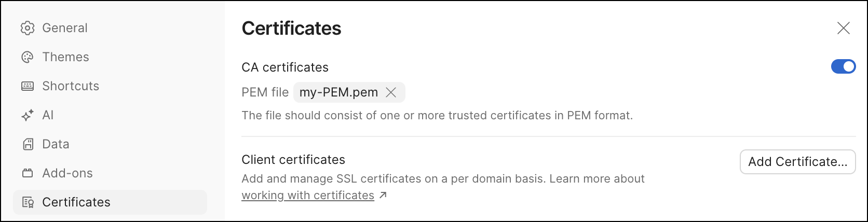This screenshot has height=222, width=868.
Task: Remove the my-PEM.pem file
Action: coord(391,92)
